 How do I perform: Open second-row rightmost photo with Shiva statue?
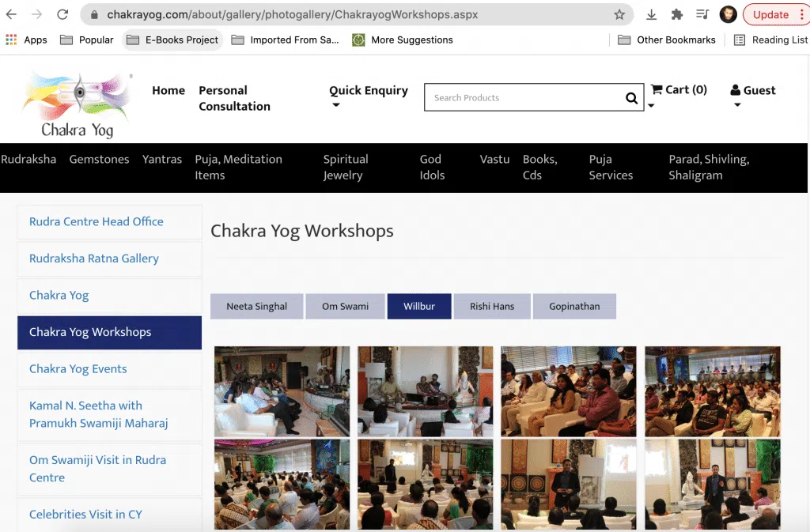713,485
